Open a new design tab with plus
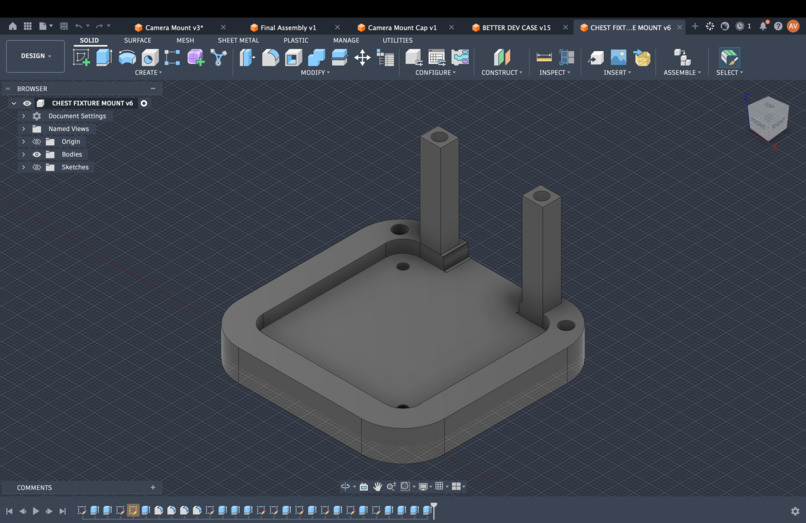This screenshot has height=523, width=806. [695, 26]
